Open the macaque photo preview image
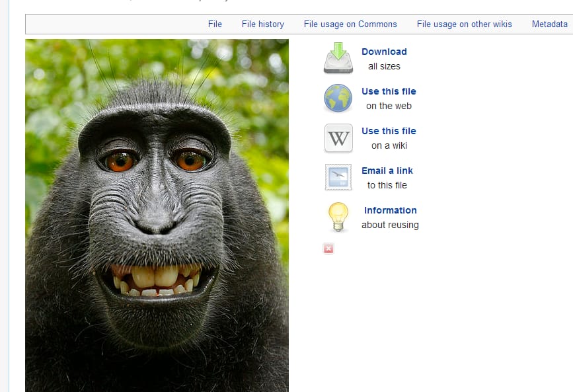This screenshot has height=392, width=573. 157,216
